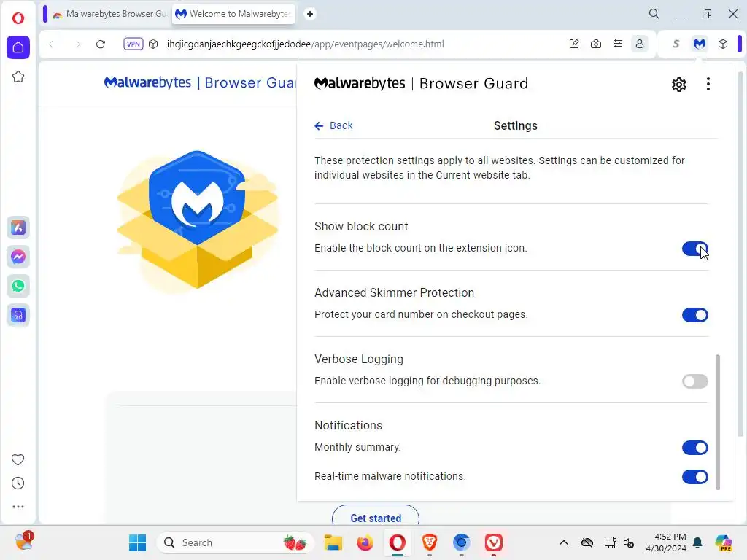The image size is (747, 560).
Task: Open the Opera menu logo
Action: click(18, 18)
